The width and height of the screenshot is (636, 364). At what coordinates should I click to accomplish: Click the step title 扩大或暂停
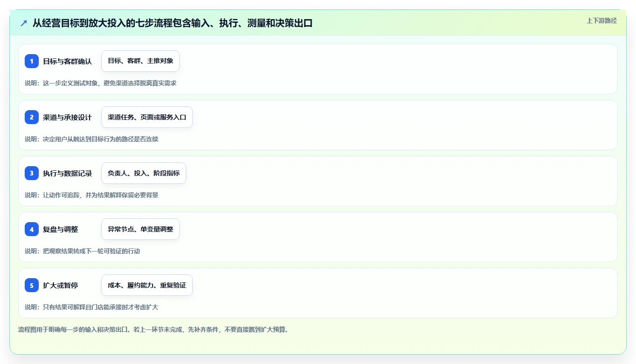(x=60, y=285)
